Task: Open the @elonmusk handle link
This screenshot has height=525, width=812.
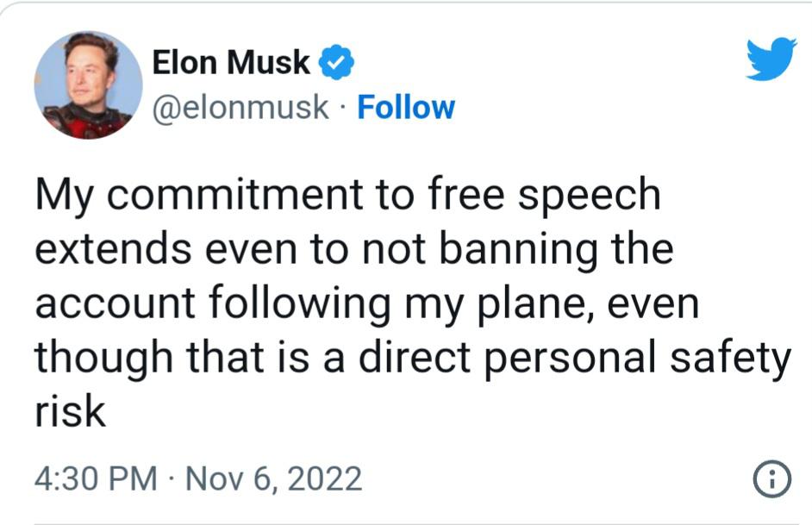Action: (240, 108)
